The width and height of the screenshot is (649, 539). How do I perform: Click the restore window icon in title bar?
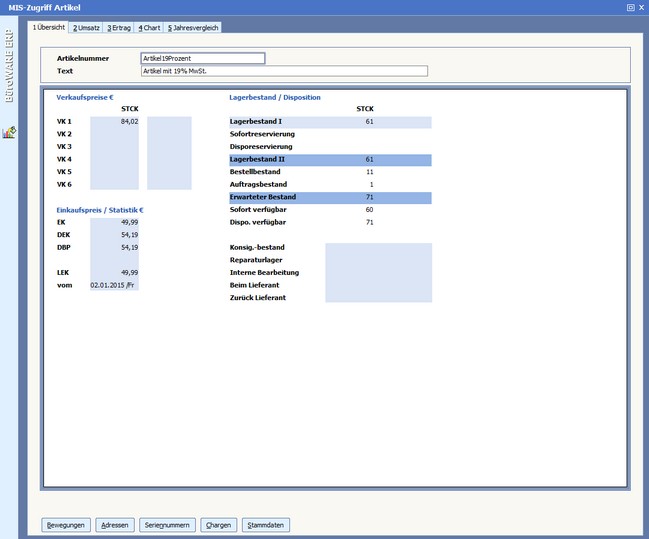(x=630, y=7)
